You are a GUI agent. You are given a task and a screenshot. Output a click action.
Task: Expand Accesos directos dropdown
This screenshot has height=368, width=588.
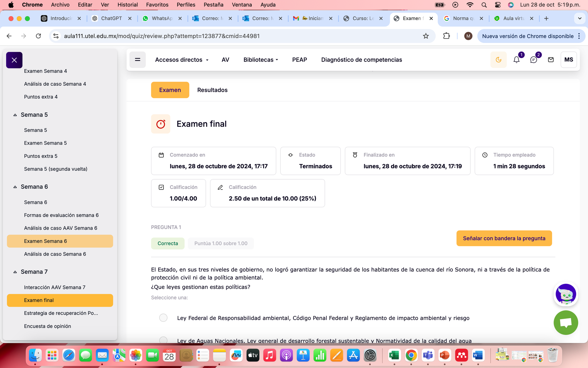pyautogui.click(x=182, y=60)
